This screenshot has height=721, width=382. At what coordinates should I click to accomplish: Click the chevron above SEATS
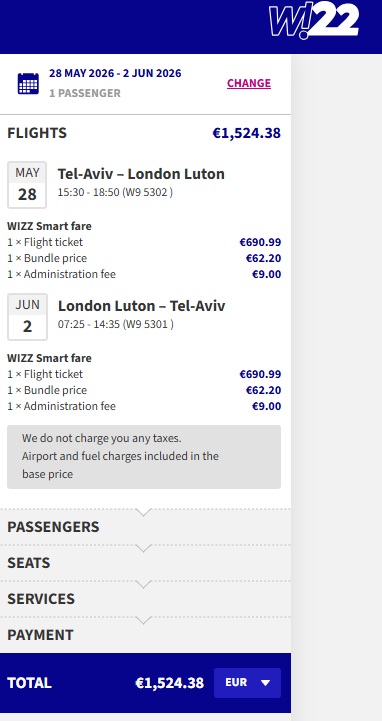click(x=144, y=548)
